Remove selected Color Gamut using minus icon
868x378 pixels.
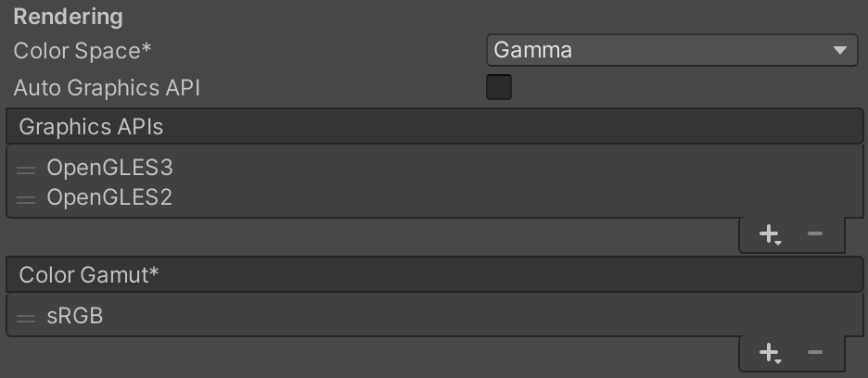point(815,352)
